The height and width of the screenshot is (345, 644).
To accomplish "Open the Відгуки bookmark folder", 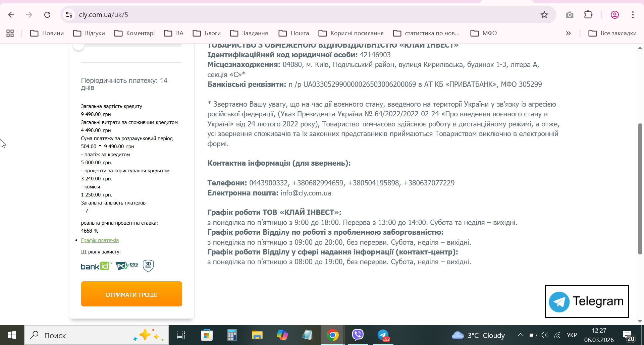I will pos(89,33).
